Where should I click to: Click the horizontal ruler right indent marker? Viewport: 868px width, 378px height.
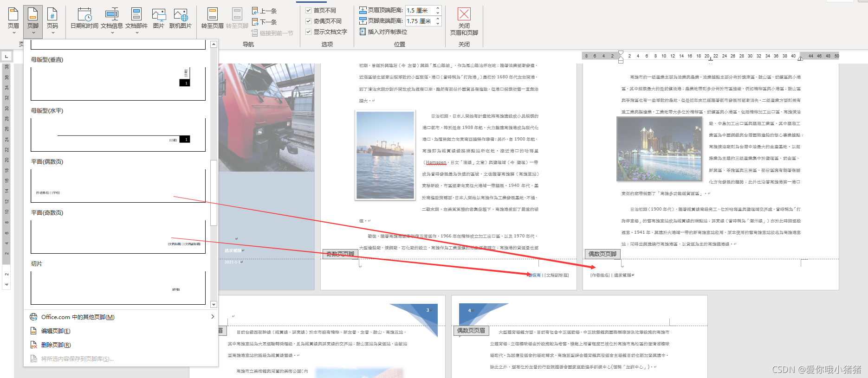[x=800, y=58]
